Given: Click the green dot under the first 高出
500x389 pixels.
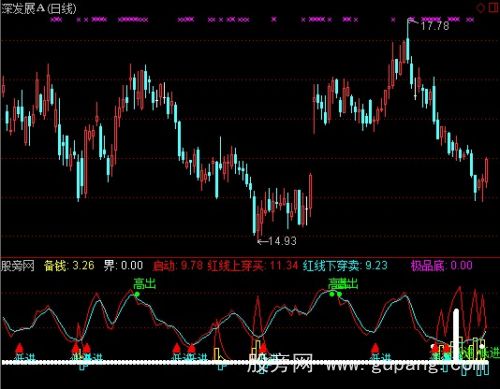Looking at the screenshot, I should pyautogui.click(x=137, y=294).
